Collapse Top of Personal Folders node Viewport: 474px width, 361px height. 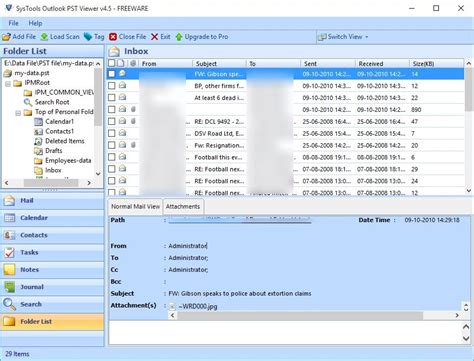[18, 113]
